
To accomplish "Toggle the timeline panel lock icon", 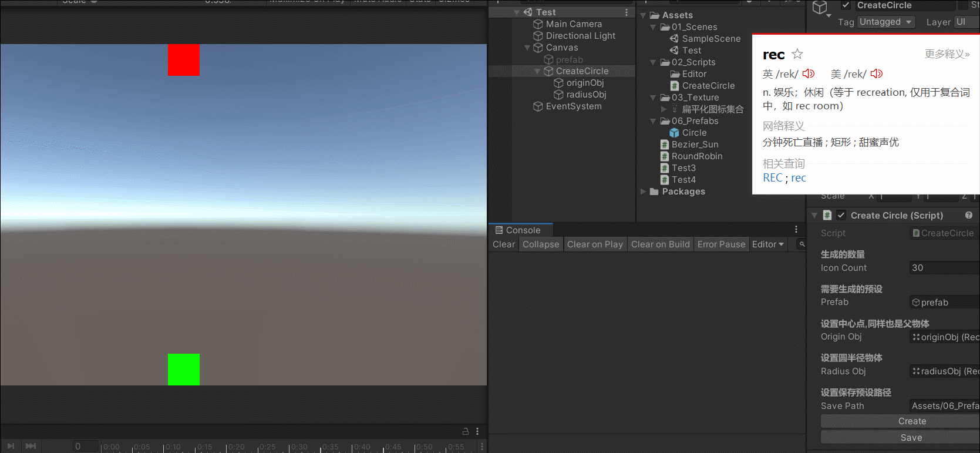I will [466, 431].
